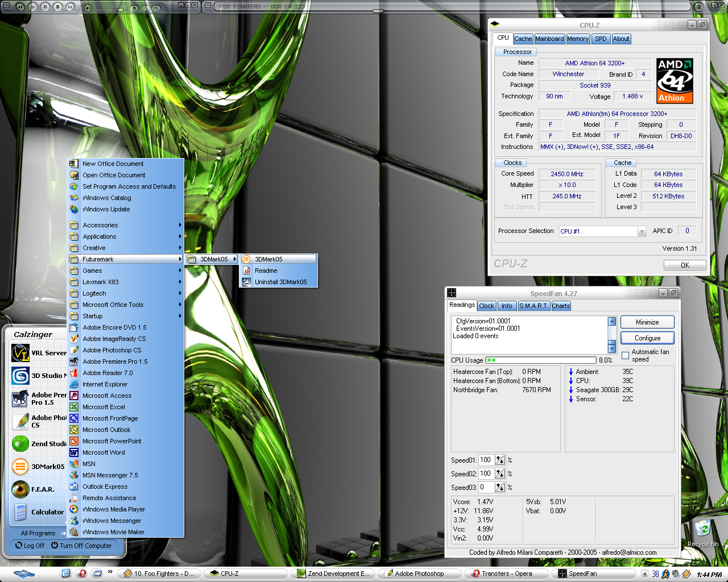Viewport: 728px width, 582px height.
Task: Click the Adobe Premiere Pro 1.5 list icon
Action: coord(74,361)
